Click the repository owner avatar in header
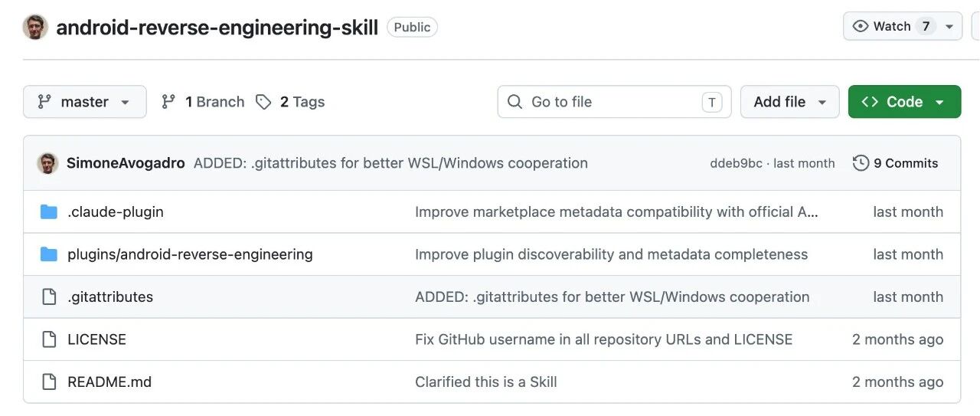Image resolution: width=980 pixels, height=416 pixels. pyautogui.click(x=36, y=27)
